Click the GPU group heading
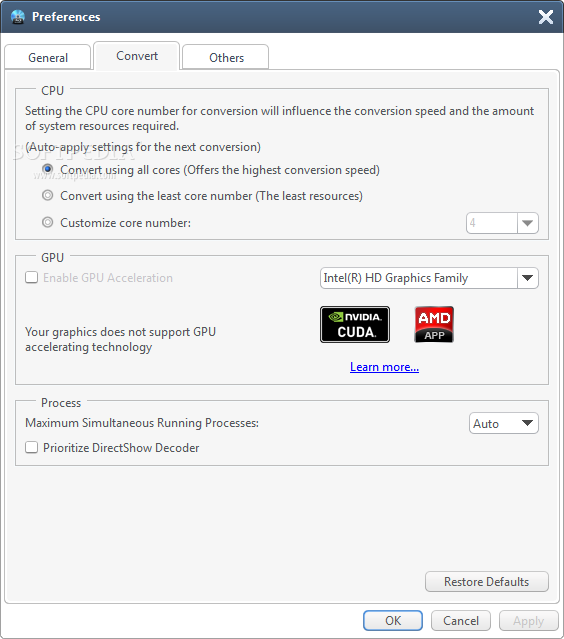This screenshot has width=564, height=639. pyautogui.click(x=53, y=258)
